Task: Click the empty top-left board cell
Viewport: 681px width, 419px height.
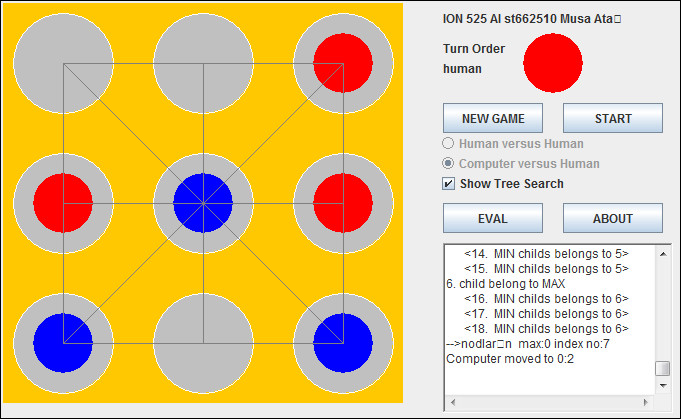Action: click(x=63, y=63)
